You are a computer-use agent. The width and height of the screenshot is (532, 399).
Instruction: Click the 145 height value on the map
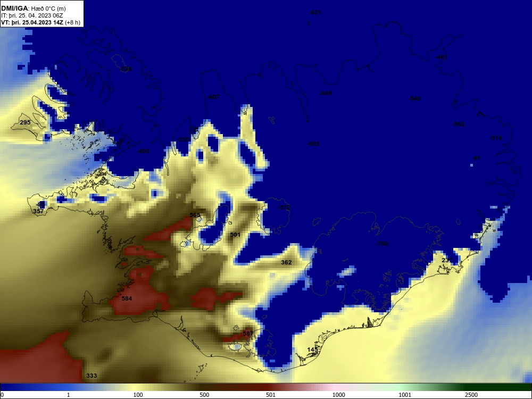pyautogui.click(x=312, y=350)
